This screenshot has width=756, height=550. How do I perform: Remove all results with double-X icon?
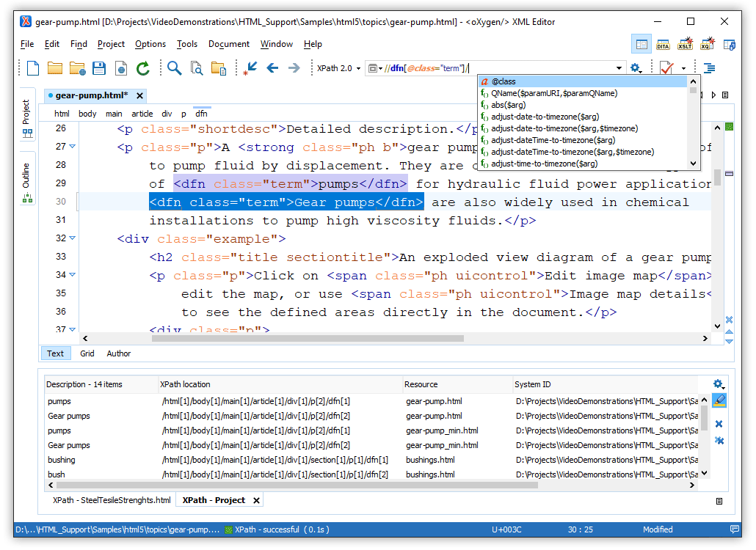[719, 440]
